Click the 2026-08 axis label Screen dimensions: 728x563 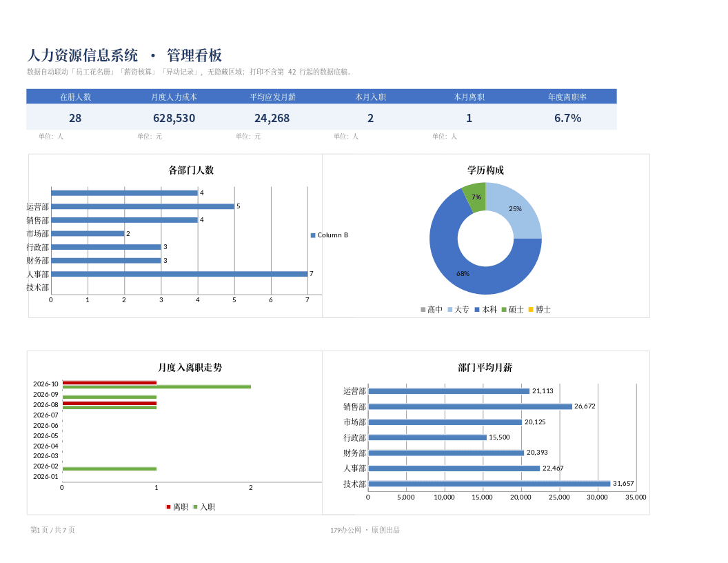click(45, 405)
